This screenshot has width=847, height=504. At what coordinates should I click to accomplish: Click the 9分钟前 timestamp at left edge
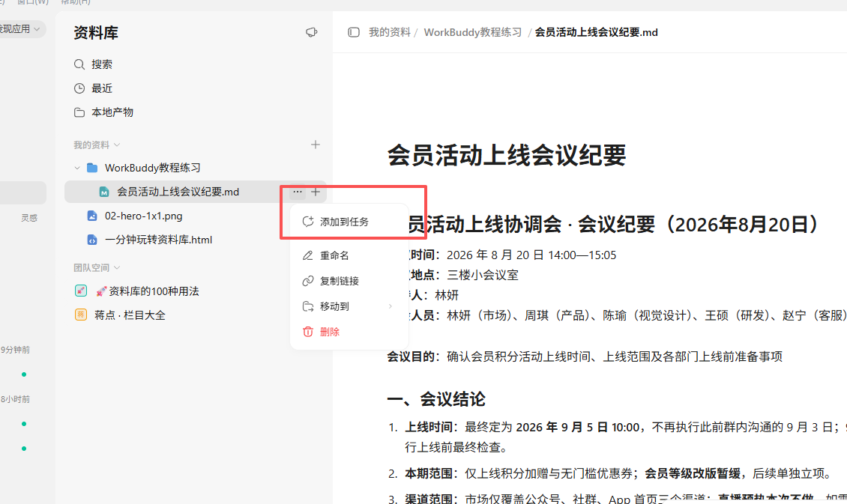[15, 350]
